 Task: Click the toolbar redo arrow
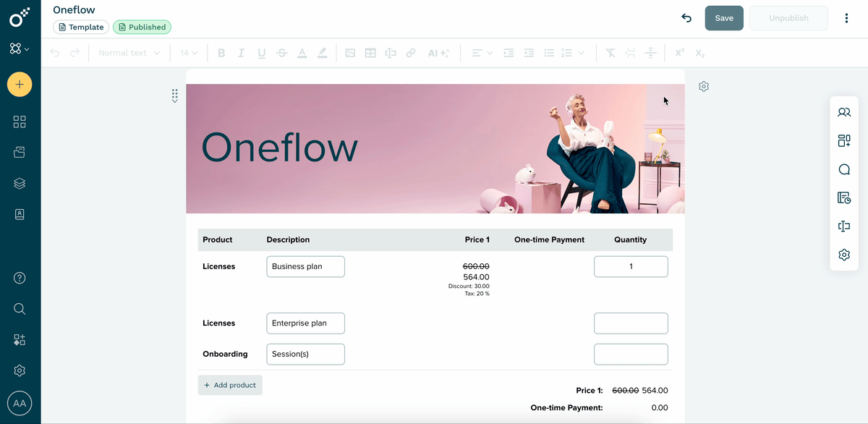click(x=75, y=53)
